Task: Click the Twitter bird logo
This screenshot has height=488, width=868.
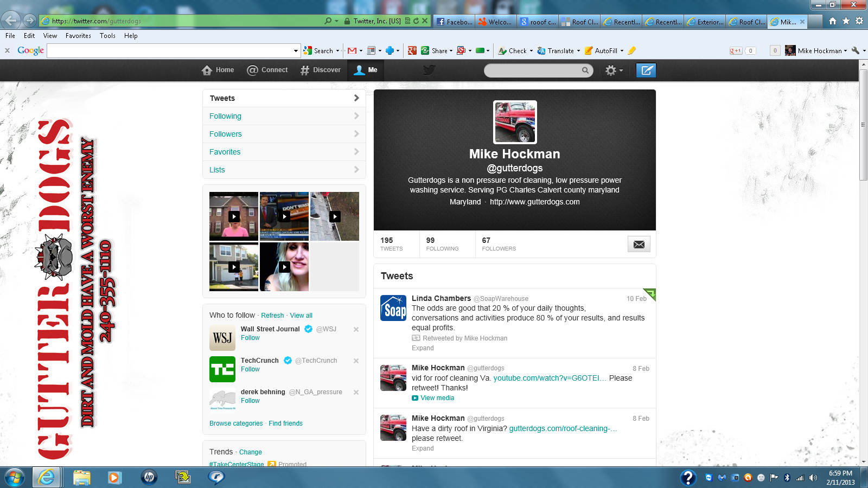Action: click(429, 70)
